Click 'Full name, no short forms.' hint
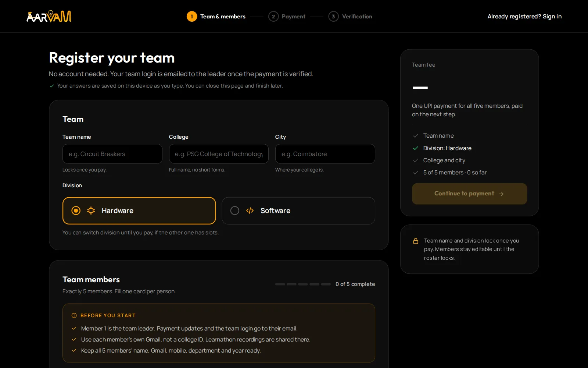 coord(197,170)
